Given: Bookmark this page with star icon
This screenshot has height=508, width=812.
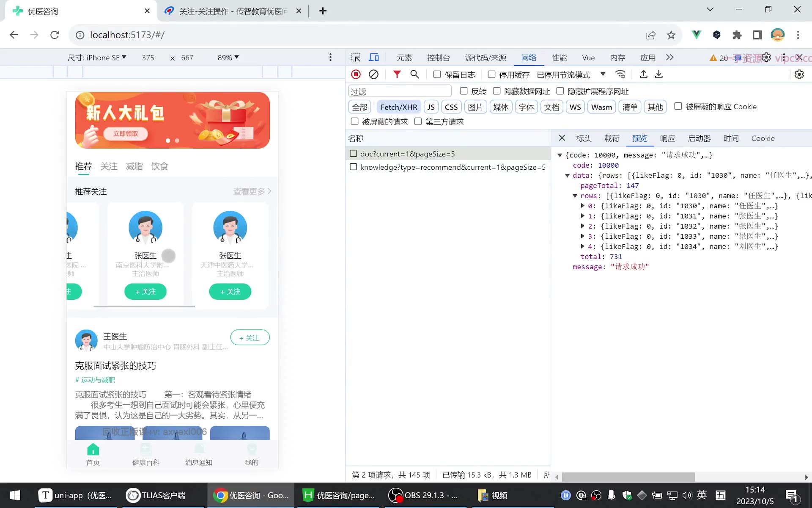Looking at the screenshot, I should pos(671,35).
